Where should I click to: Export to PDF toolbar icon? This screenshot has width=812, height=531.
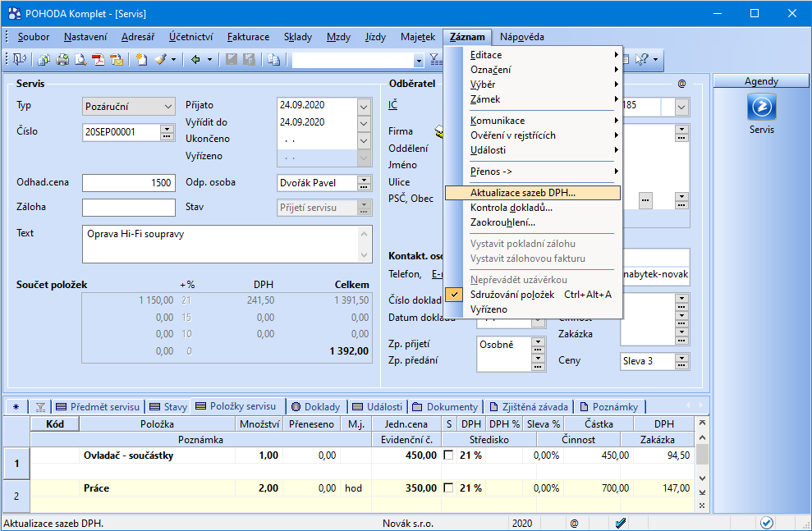(x=99, y=60)
